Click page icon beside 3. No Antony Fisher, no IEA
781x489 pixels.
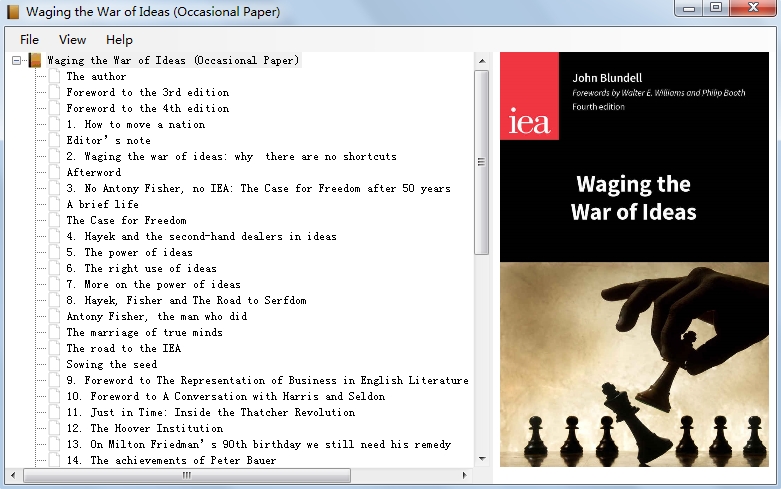(x=55, y=188)
